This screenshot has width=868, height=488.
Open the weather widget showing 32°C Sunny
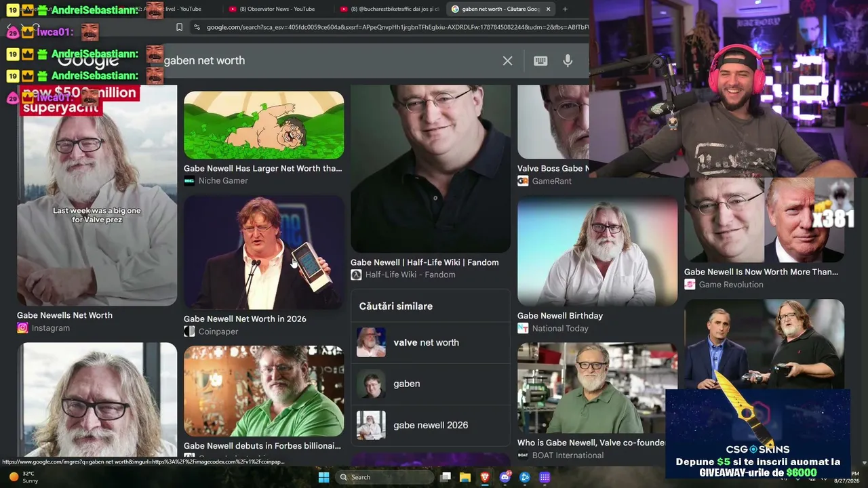tap(23, 477)
